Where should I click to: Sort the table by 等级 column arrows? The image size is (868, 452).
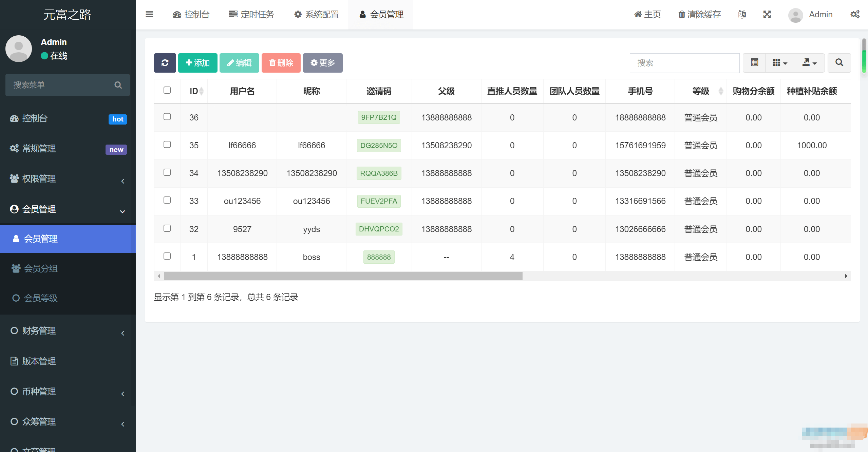pyautogui.click(x=721, y=91)
